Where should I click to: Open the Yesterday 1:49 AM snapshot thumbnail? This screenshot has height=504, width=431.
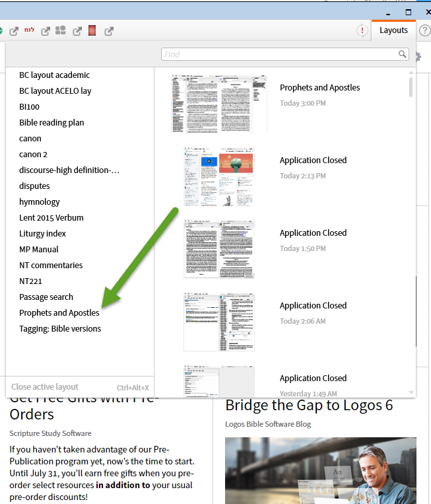(x=219, y=382)
